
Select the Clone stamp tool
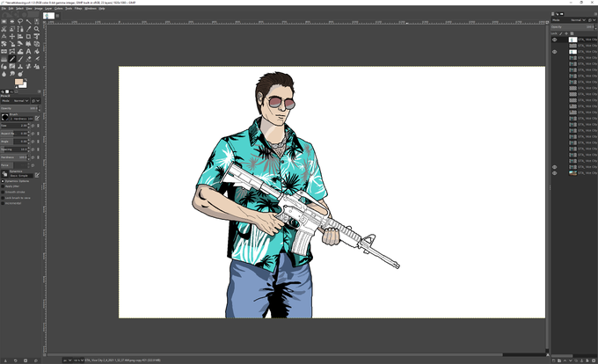[20, 66]
